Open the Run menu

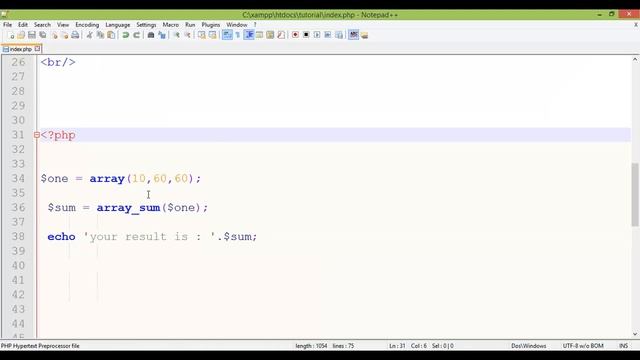(190, 25)
